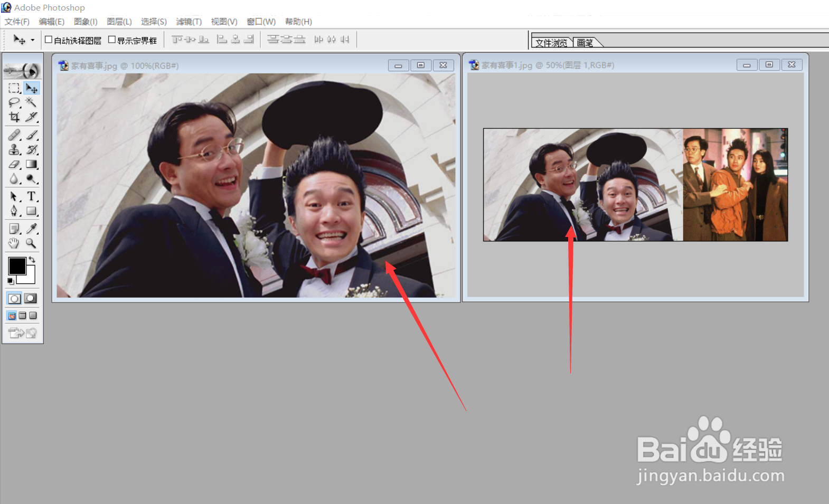
Task: Select the Brush tool
Action: click(32, 135)
